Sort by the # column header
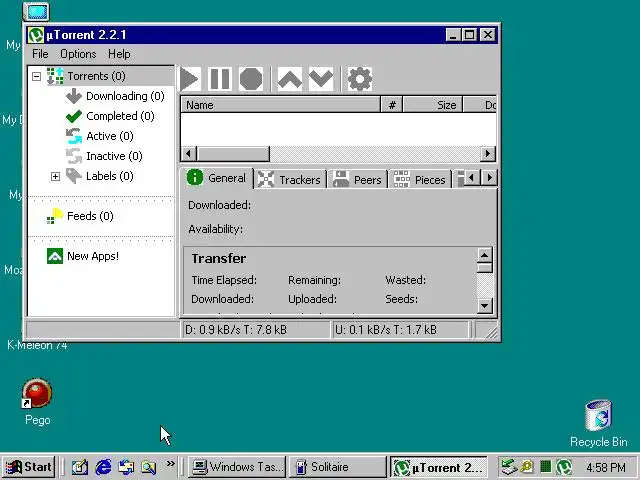Screen dimensions: 640x480 pyautogui.click(x=392, y=105)
